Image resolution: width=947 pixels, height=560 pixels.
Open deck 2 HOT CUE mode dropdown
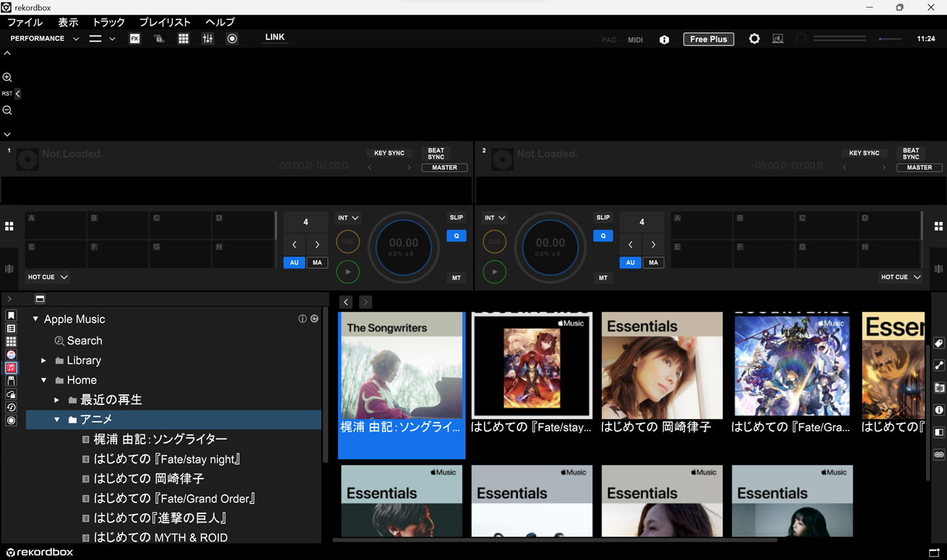coord(901,277)
